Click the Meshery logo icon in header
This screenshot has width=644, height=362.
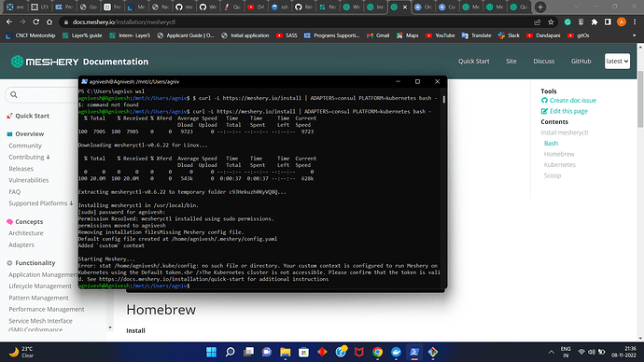tap(17, 62)
